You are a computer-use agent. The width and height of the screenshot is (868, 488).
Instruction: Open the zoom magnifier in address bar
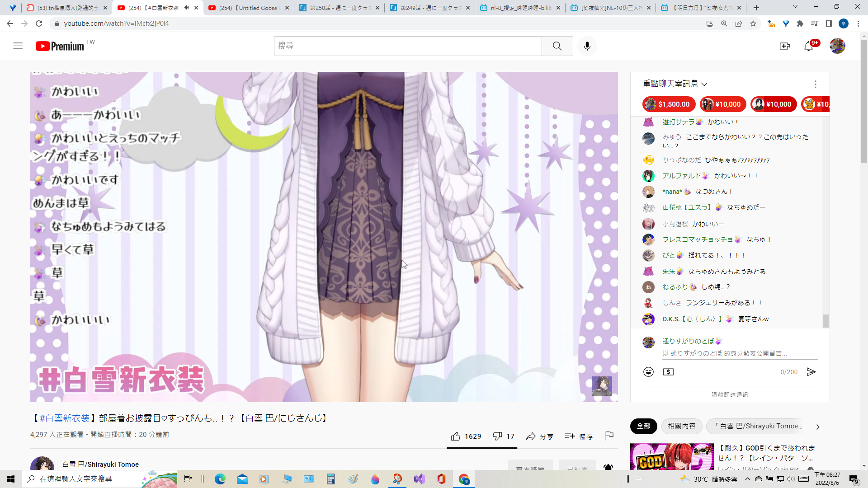724,23
